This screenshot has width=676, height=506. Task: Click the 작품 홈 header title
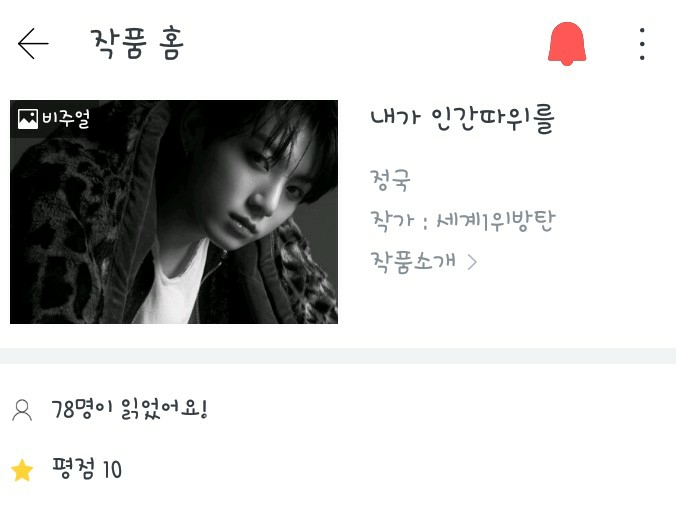pos(137,43)
